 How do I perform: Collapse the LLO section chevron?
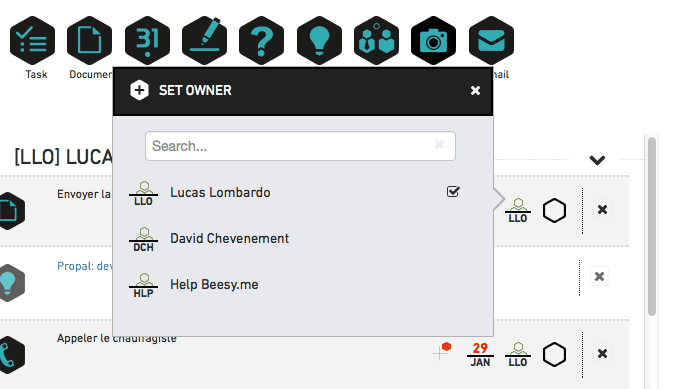click(597, 160)
